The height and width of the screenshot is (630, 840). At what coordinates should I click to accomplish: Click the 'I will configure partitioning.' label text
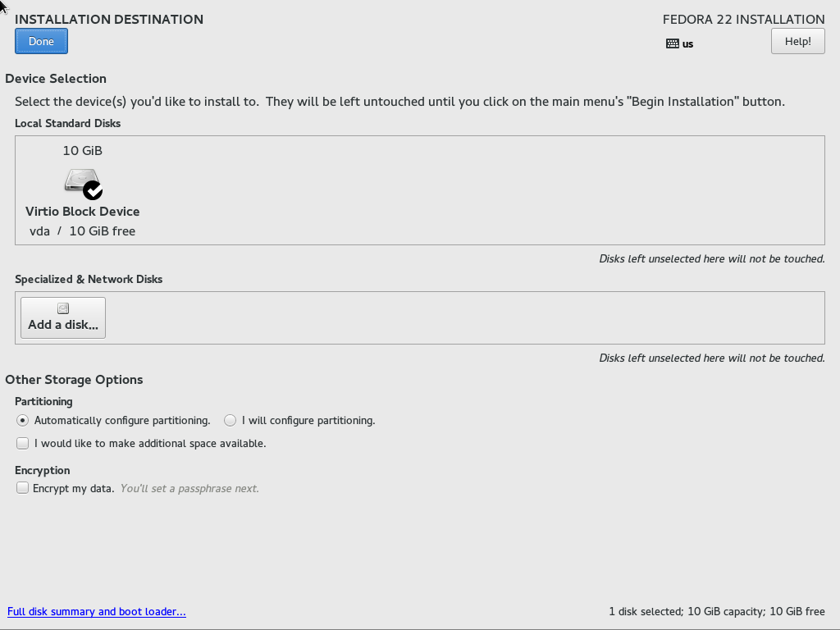[x=308, y=421]
